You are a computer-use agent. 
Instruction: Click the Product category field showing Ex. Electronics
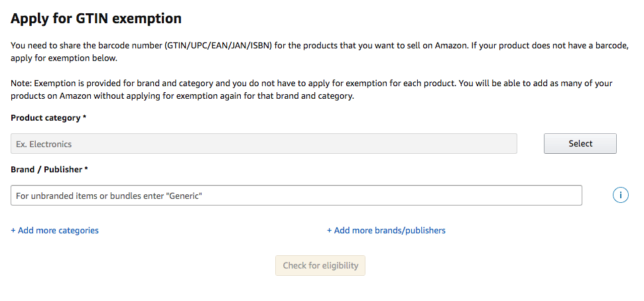click(264, 144)
